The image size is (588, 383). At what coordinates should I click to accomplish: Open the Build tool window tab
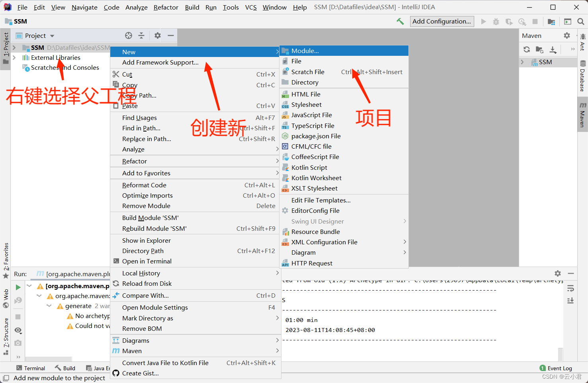pos(65,368)
